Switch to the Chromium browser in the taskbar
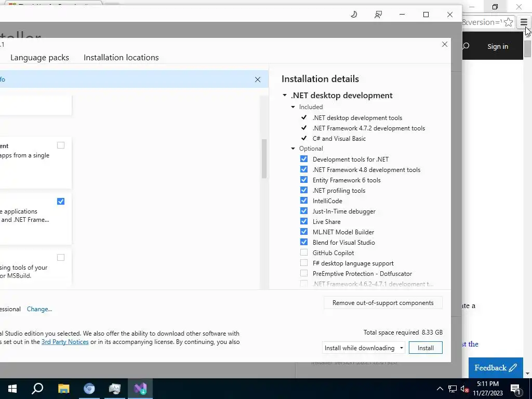This screenshot has width=532, height=399. 89,389
